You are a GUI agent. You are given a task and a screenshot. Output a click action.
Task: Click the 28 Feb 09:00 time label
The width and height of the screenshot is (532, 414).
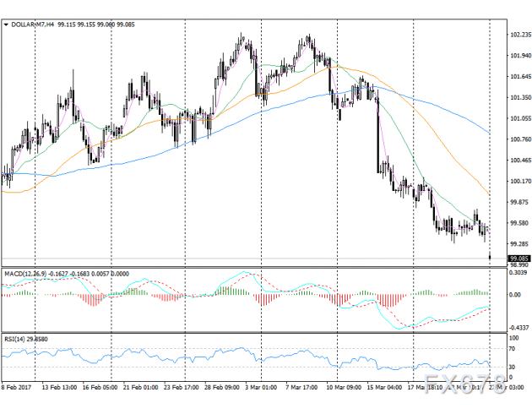point(222,387)
